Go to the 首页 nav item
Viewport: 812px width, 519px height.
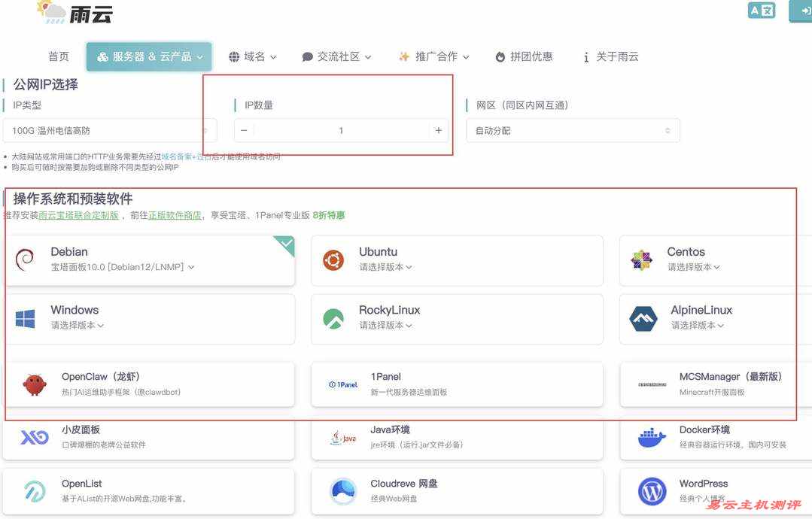[x=58, y=56]
